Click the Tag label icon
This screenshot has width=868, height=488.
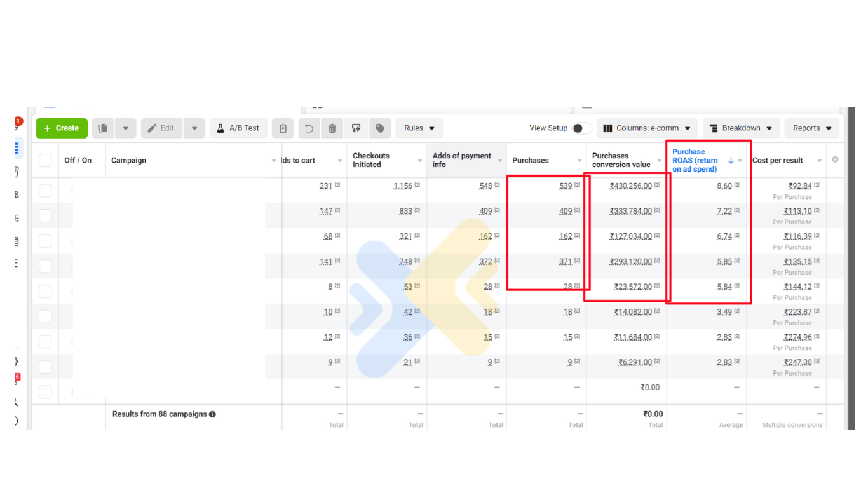[380, 128]
